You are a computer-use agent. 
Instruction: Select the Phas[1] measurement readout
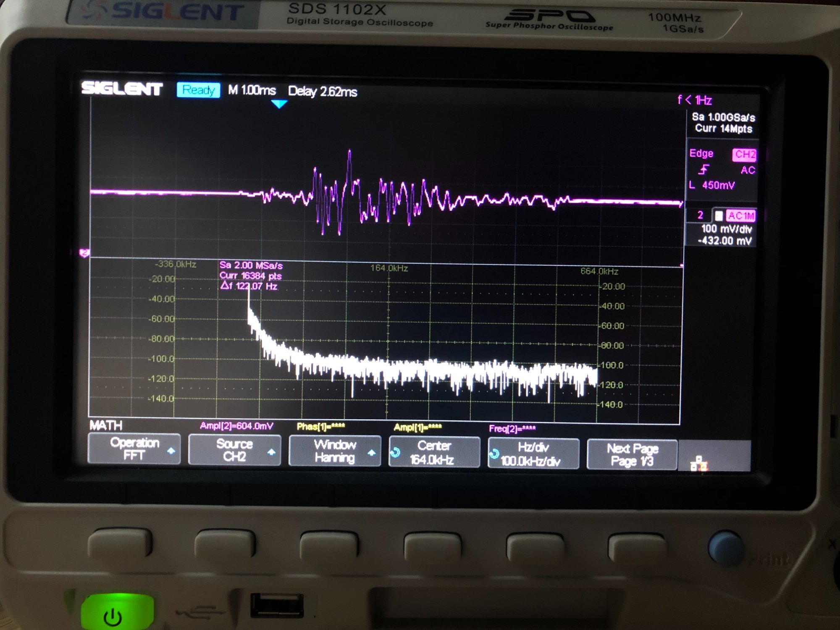coord(320,427)
